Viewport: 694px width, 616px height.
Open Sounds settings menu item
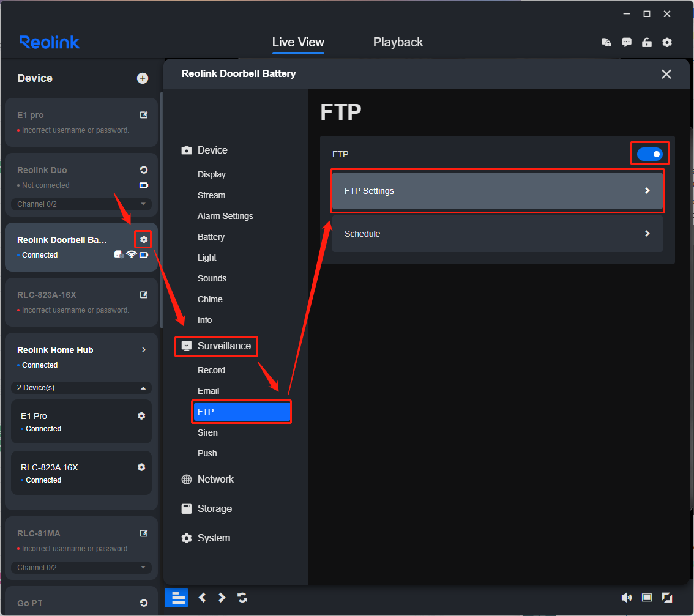click(x=212, y=278)
